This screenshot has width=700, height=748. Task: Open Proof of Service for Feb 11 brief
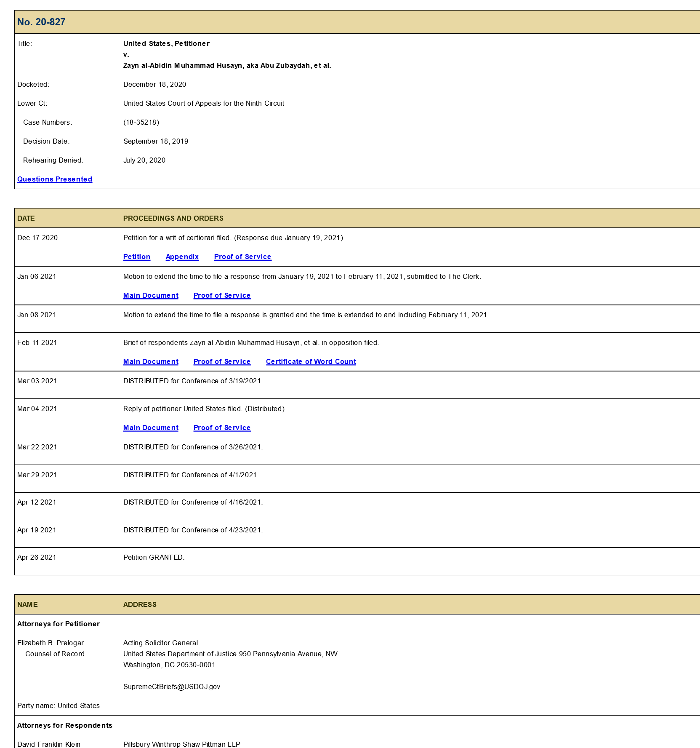222,361
